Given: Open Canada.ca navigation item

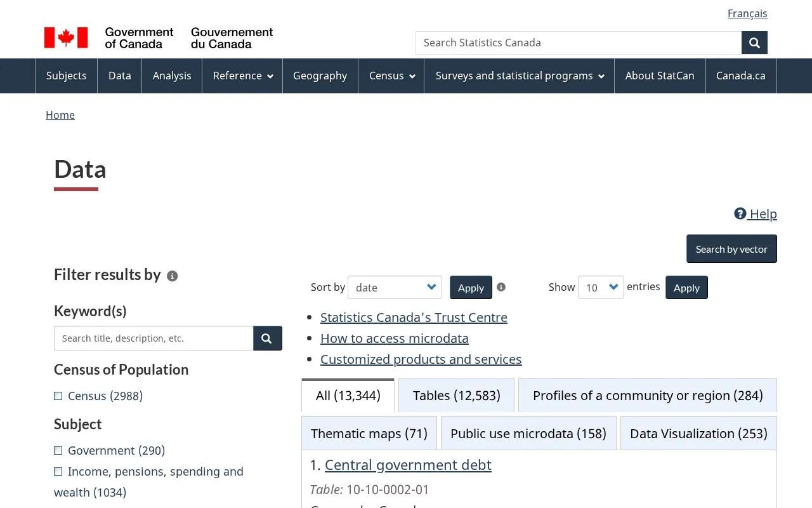Looking at the screenshot, I should (x=741, y=76).
